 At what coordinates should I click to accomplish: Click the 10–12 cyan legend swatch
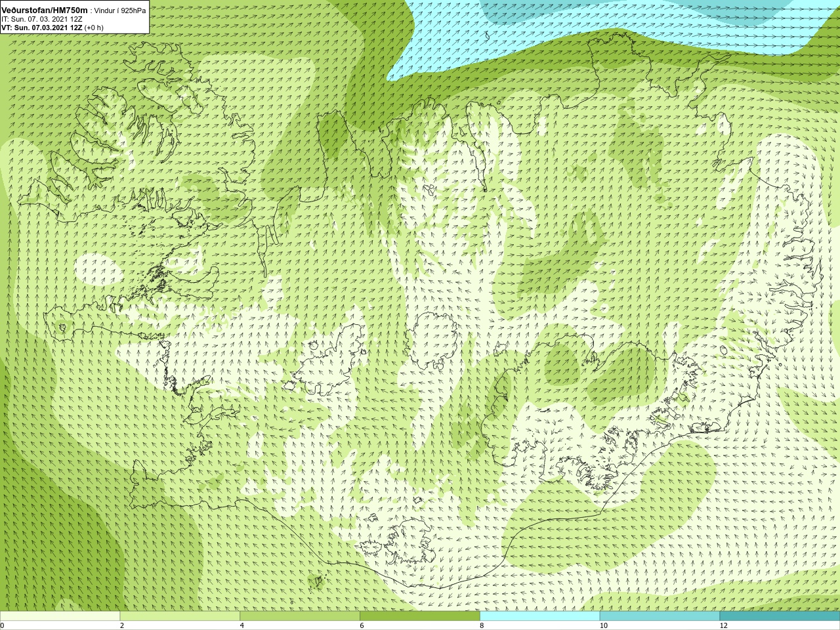click(660, 616)
